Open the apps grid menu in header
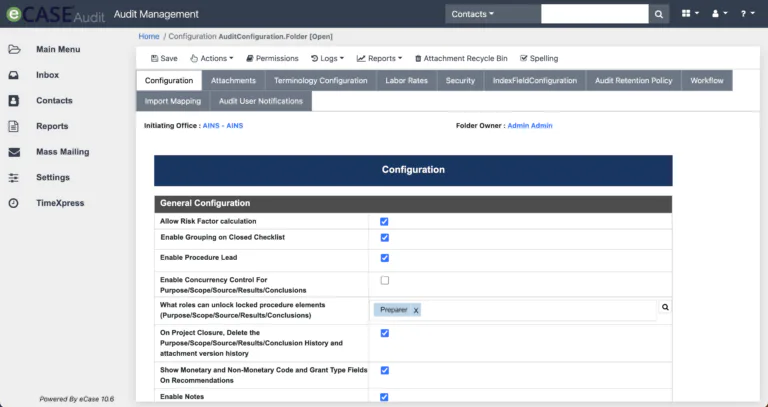Image resolution: width=768 pixels, height=407 pixels. tap(690, 14)
